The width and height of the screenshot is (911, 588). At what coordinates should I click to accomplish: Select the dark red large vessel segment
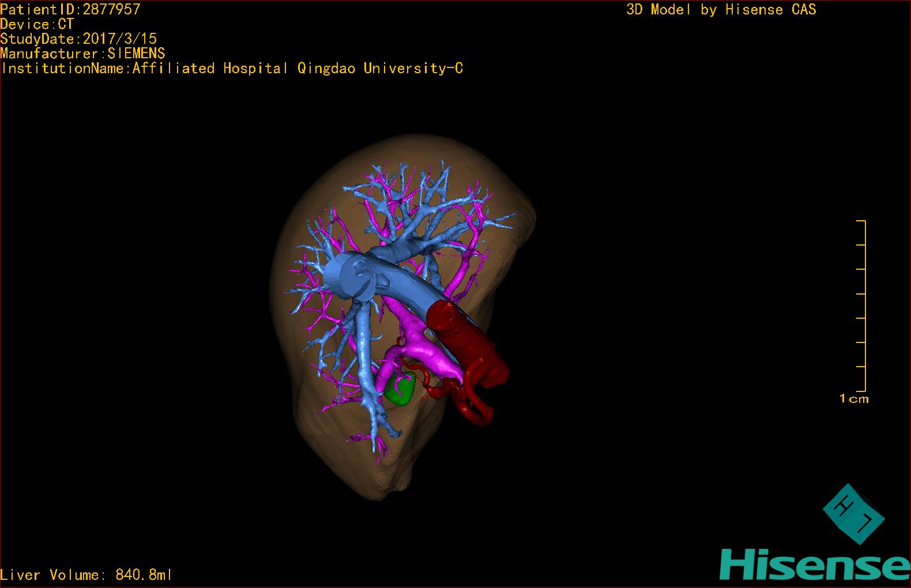point(468,341)
